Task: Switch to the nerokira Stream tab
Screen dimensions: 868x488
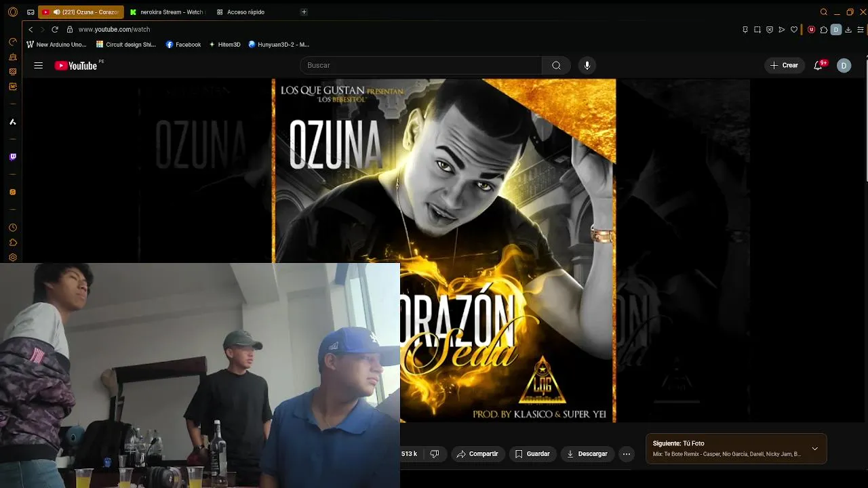Action: (166, 12)
